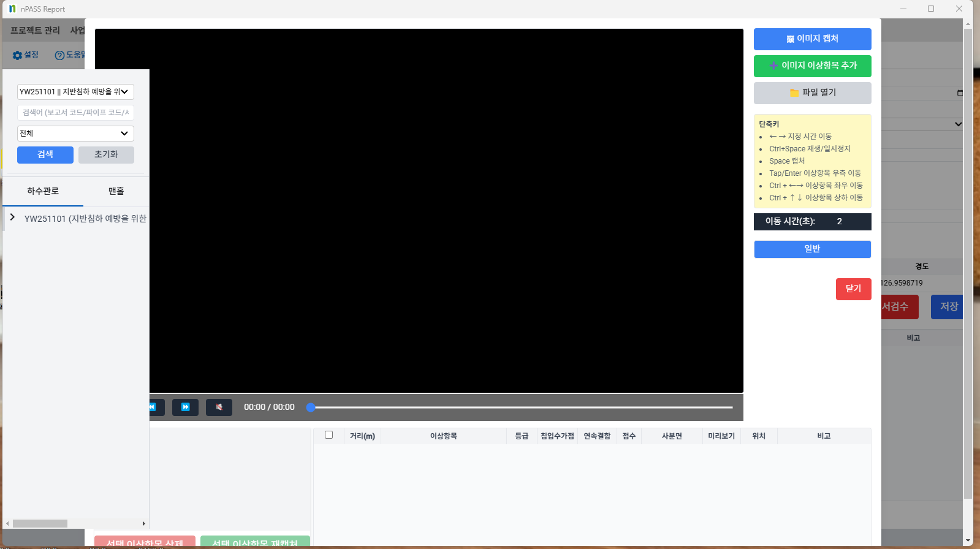980x549 pixels.
Task: Toggle the muted speaker icon
Action: click(219, 407)
